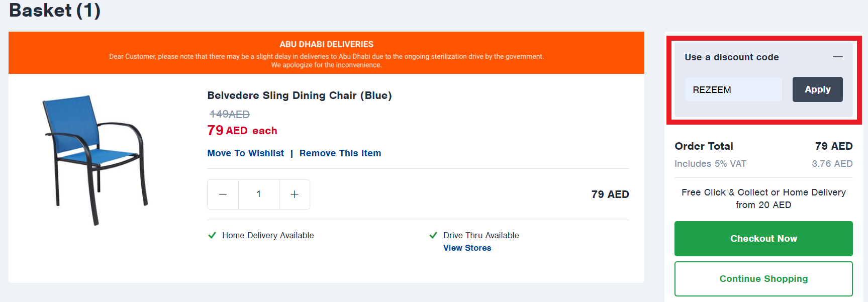Click Continue Shopping button
Screen dimensions: 868x302
pyautogui.click(x=763, y=279)
